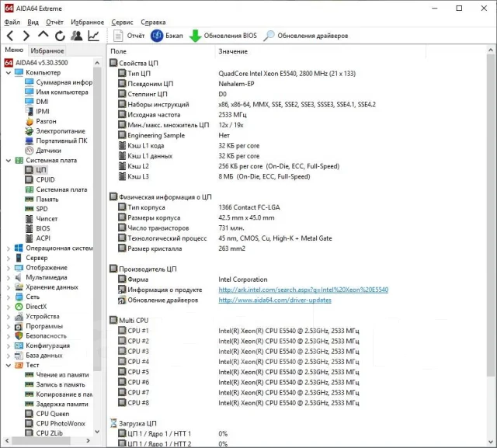Go back with the left arrow toolbar icon
Screen dimensions: 497x448
[10, 36]
